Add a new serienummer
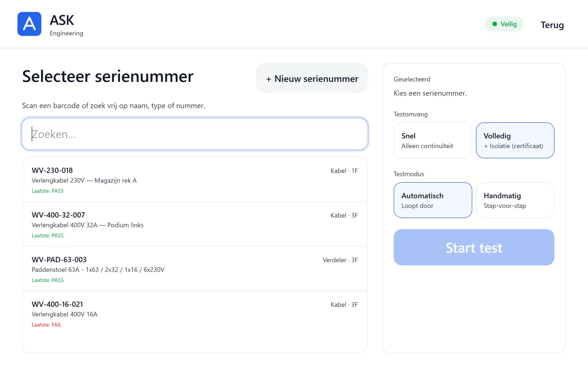588x368 pixels. (312, 78)
